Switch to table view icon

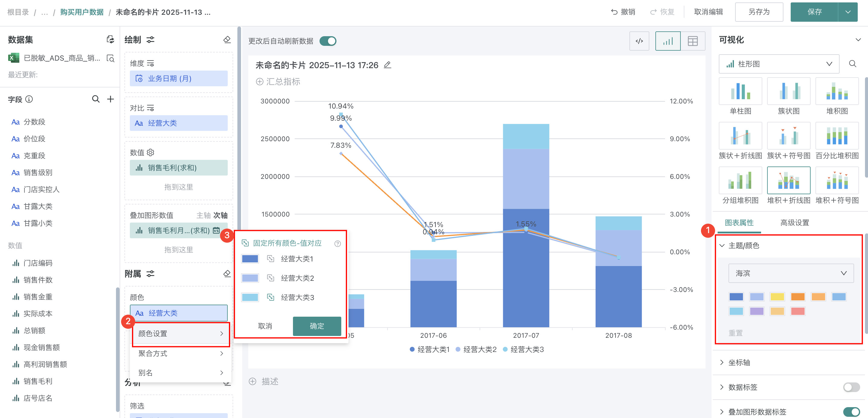(693, 41)
